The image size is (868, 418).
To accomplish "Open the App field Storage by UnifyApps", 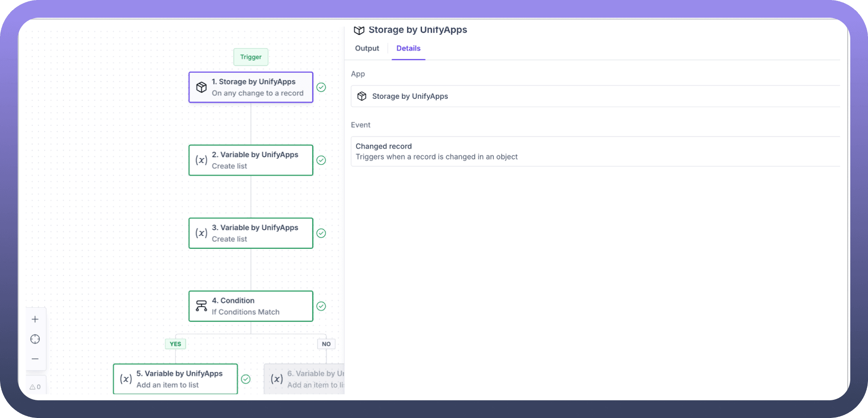I will [593, 96].
